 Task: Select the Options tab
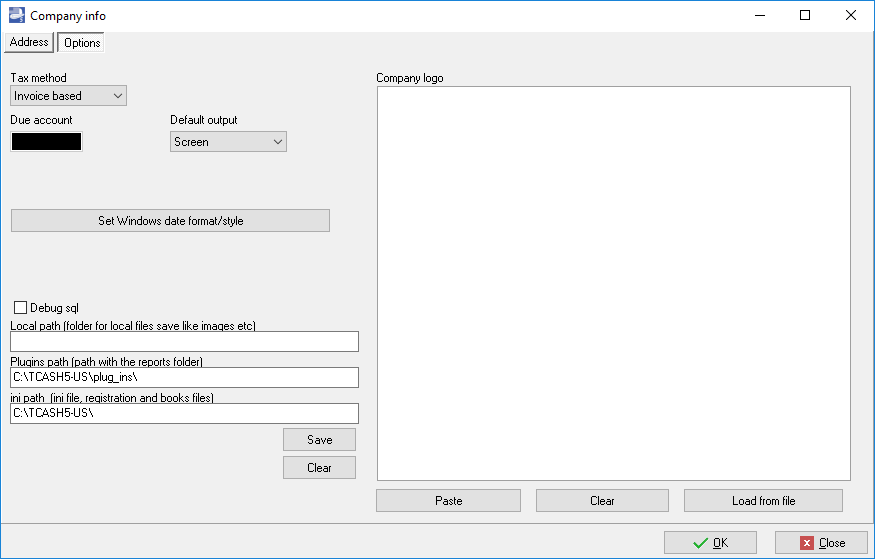81,43
